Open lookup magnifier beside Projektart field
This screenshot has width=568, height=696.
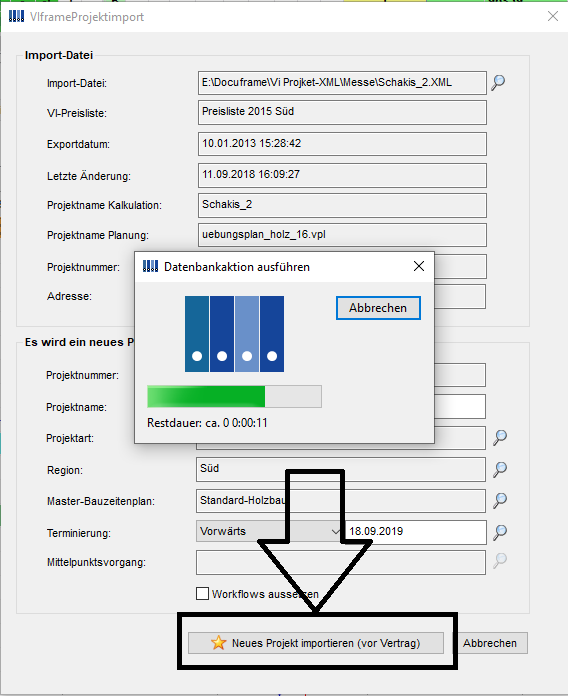point(500,438)
